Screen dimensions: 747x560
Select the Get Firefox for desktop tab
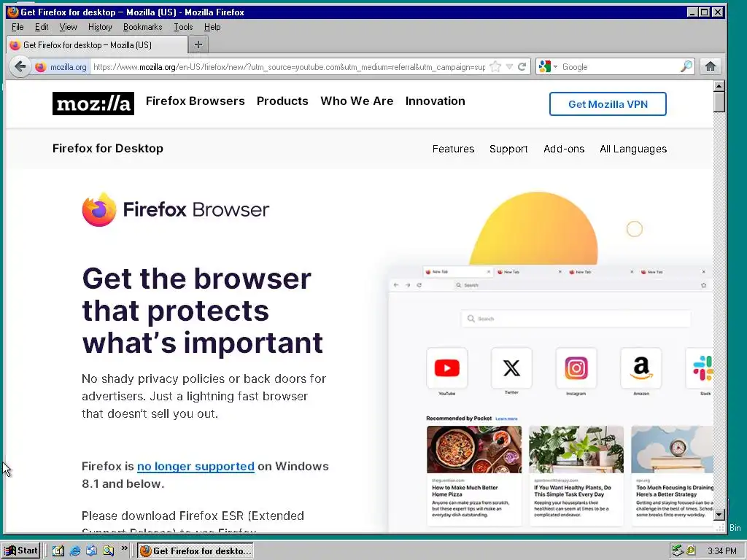(97, 45)
